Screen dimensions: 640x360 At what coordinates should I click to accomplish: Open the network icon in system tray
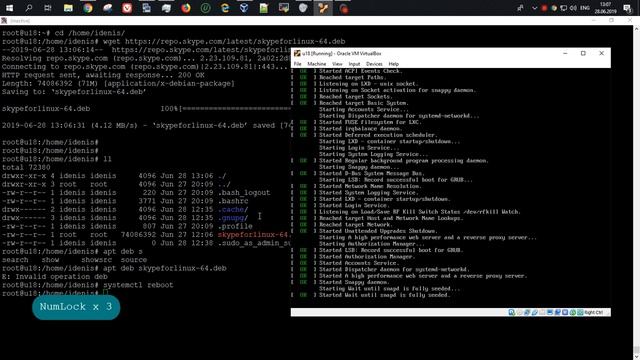[564, 8]
